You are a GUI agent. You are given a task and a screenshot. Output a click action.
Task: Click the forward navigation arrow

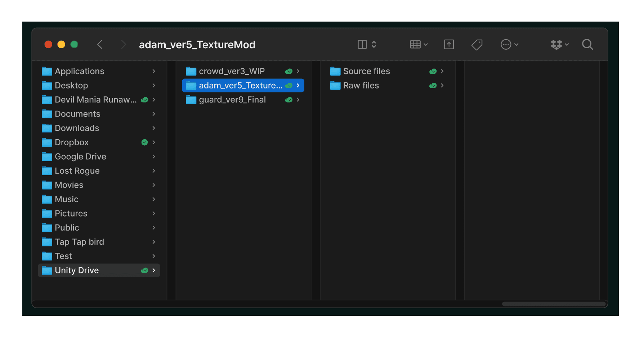(x=123, y=44)
